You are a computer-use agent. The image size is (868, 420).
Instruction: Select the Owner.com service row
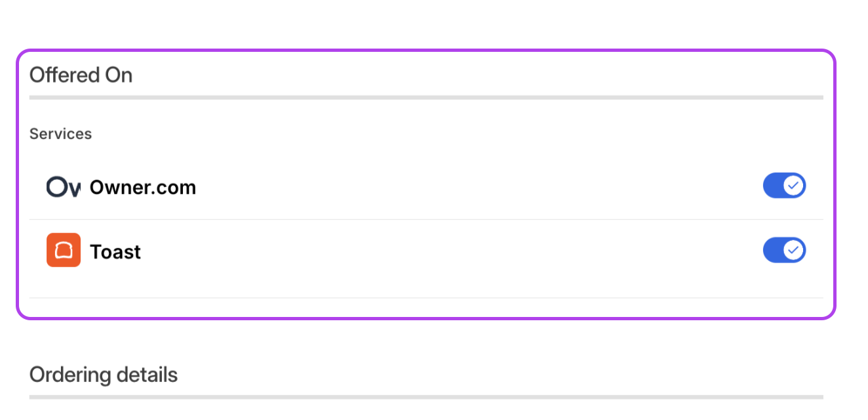click(x=426, y=187)
